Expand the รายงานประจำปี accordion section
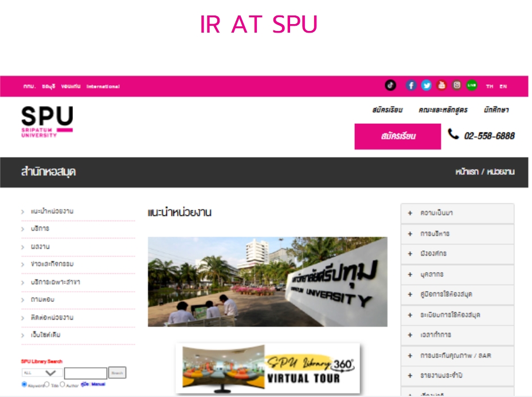Screen dimensions: 532x397 (x=457, y=376)
